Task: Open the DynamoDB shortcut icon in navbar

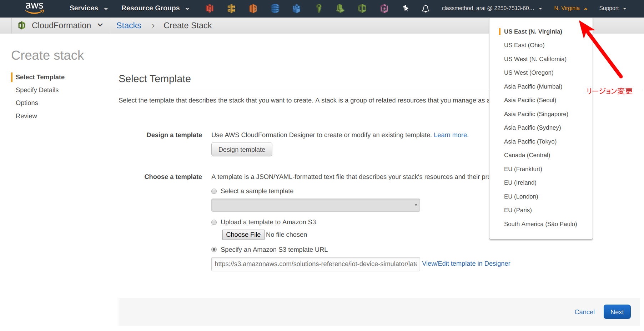Action: coord(275,8)
